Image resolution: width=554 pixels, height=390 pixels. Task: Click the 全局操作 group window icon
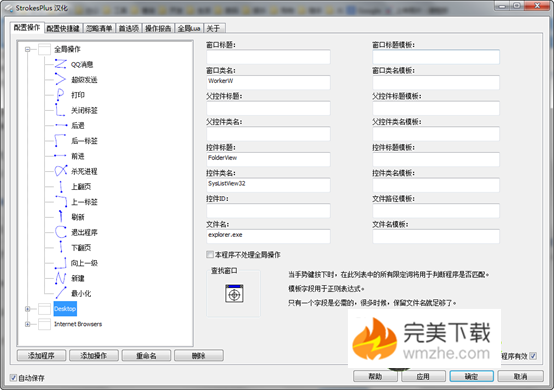pos(45,49)
